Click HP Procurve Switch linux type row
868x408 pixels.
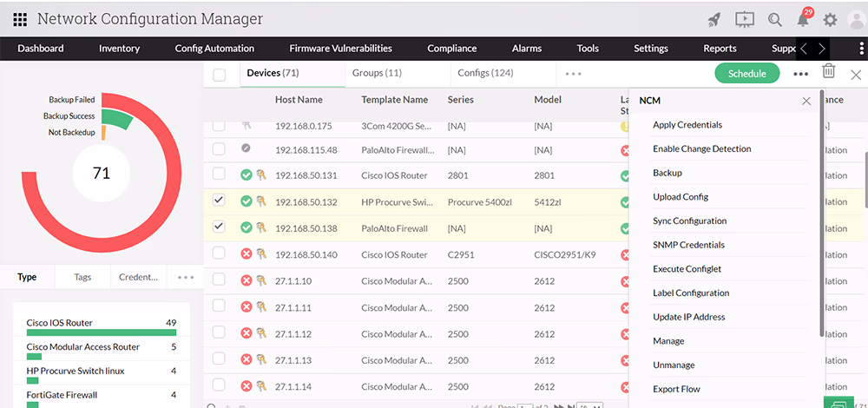[102, 373]
